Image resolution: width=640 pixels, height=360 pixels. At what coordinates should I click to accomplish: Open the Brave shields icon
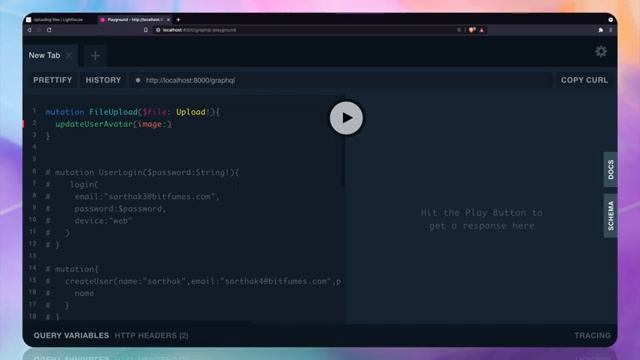[472, 30]
